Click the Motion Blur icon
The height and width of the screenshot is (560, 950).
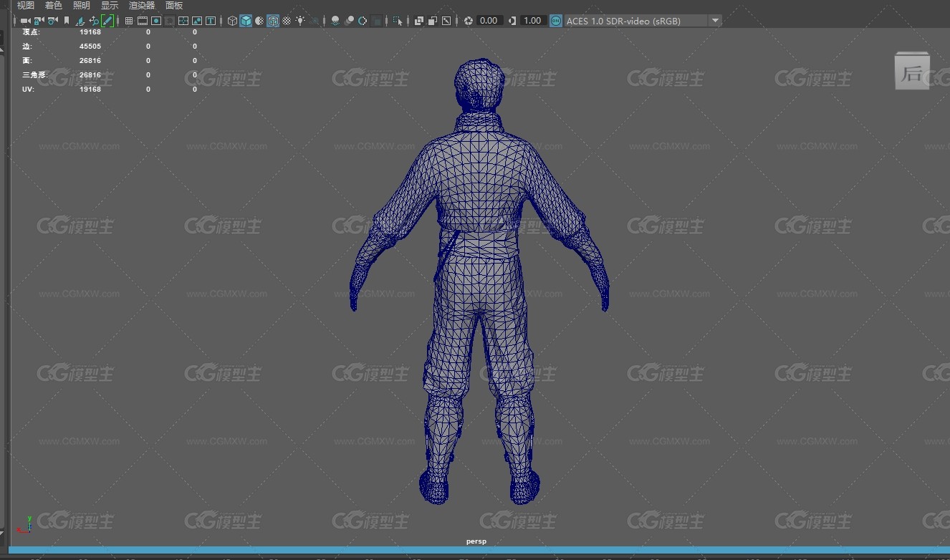point(350,21)
